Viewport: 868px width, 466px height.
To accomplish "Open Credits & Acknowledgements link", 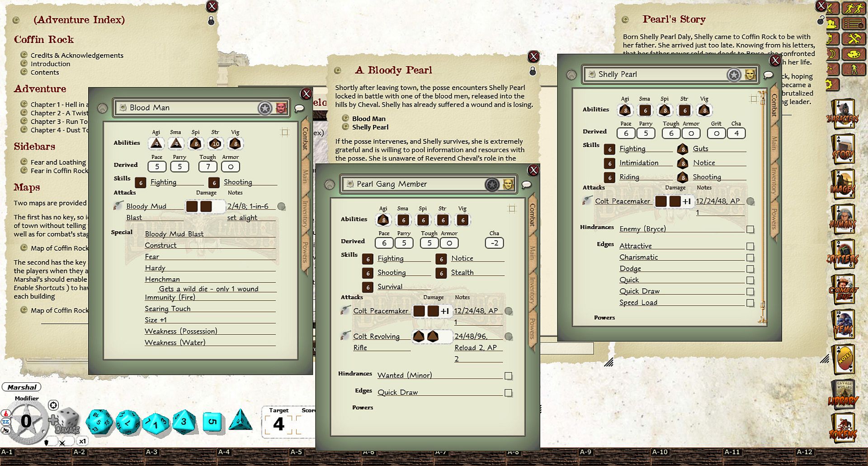I will [x=77, y=55].
